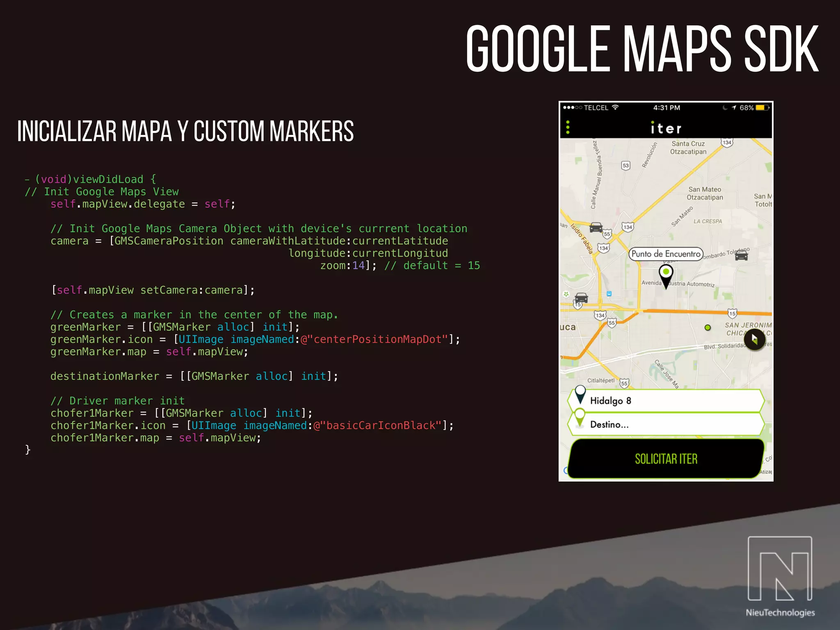Image resolution: width=840 pixels, height=630 pixels.
Task: Click the NieuTechnologies logo
Action: [x=780, y=577]
